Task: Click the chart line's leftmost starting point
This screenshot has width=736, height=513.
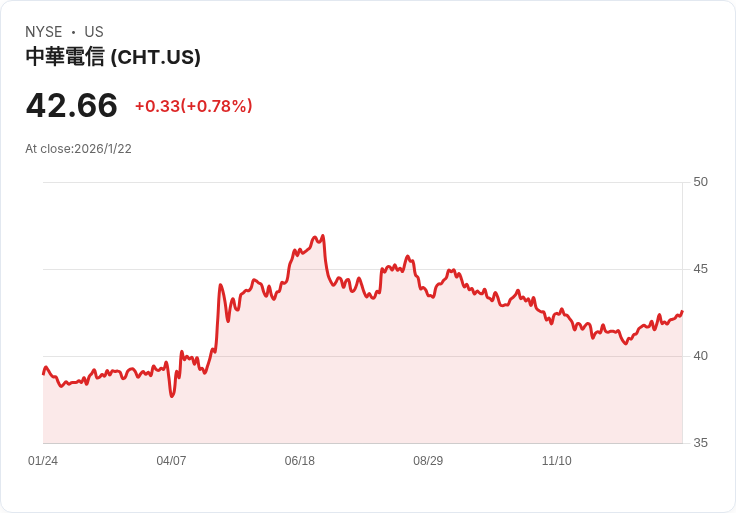Action: pos(43,373)
